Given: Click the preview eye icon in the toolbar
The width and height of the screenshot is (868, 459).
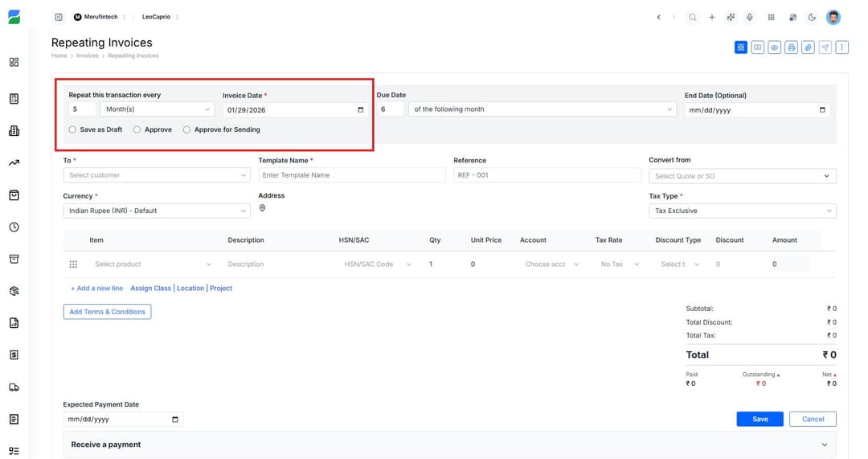Looking at the screenshot, I should (775, 47).
